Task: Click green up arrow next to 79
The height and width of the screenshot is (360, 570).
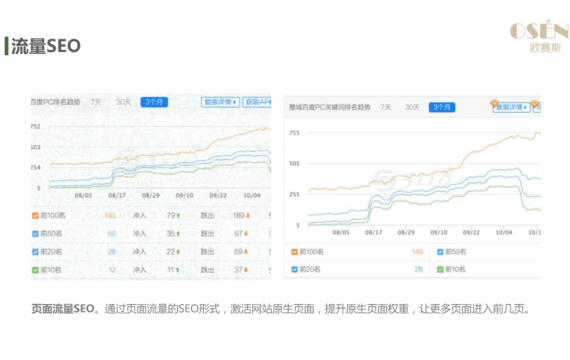Action: (x=178, y=216)
